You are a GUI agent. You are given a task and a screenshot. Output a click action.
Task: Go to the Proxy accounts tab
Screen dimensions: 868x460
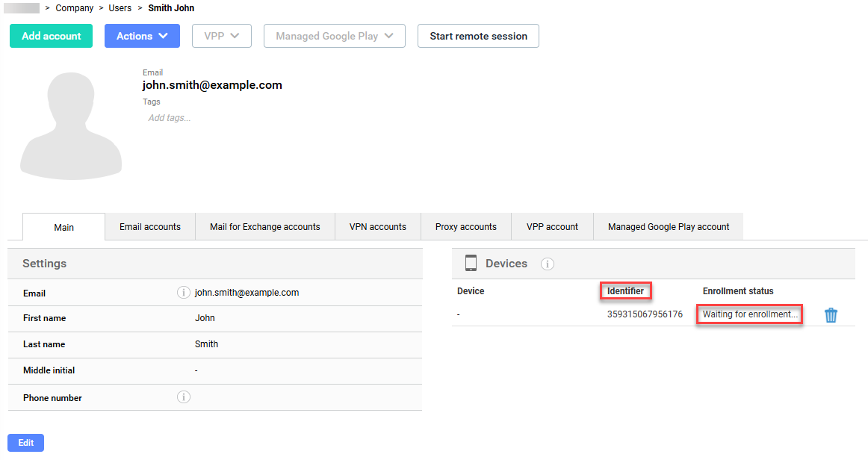pyautogui.click(x=466, y=227)
